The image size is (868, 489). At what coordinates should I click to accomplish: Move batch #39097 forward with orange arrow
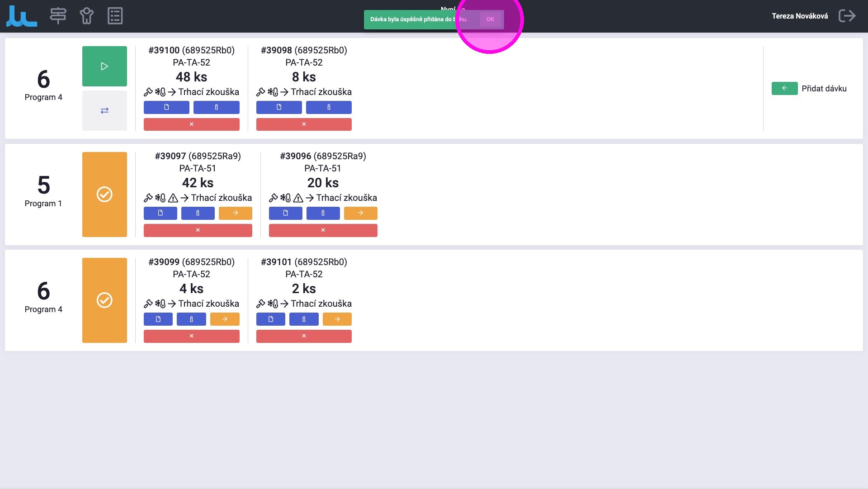(235, 213)
